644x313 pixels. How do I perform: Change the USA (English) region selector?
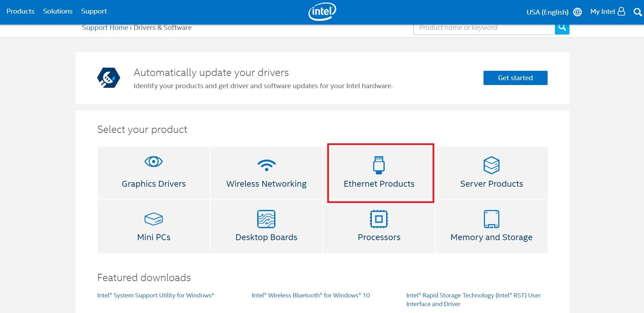[x=554, y=12]
